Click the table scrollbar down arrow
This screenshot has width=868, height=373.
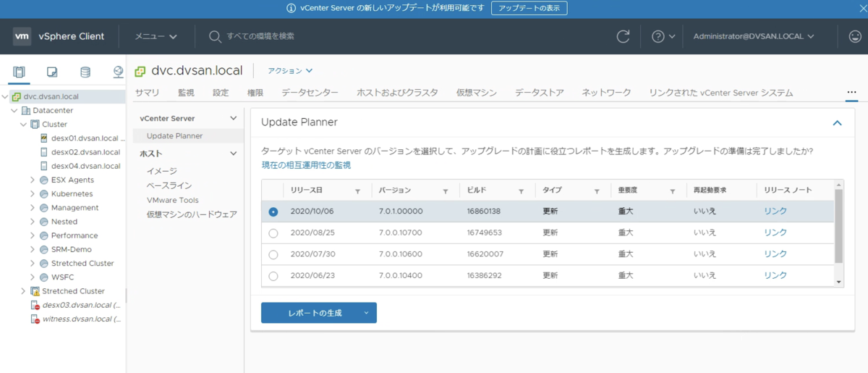(839, 282)
